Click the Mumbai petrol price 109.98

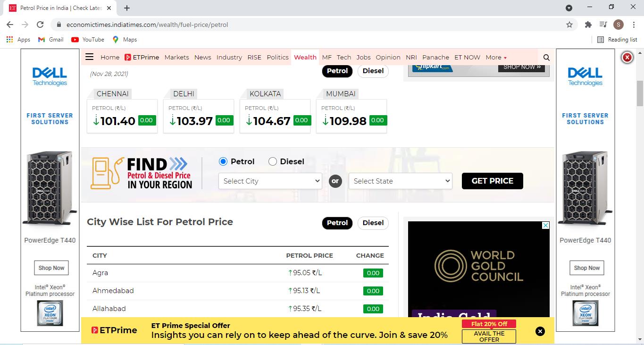[x=348, y=121]
